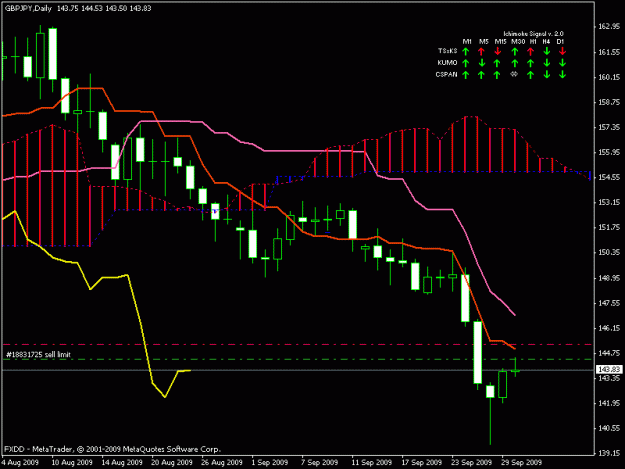Click the 144.75 price axis label

click(609, 353)
